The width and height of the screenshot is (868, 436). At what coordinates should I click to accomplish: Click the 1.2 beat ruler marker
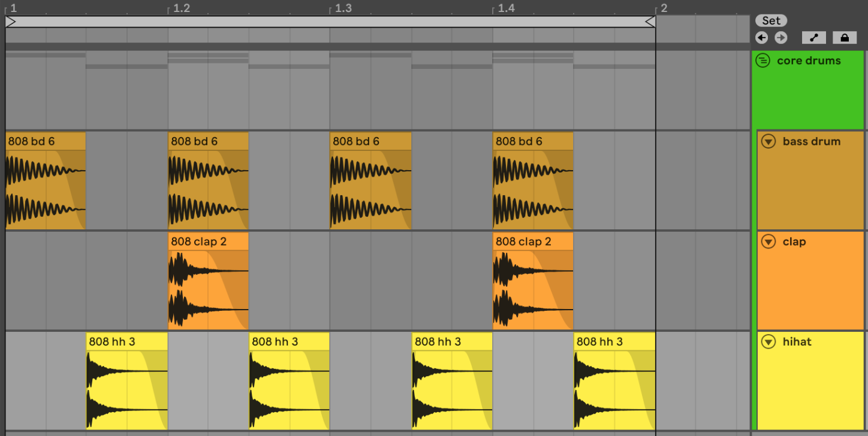(x=181, y=8)
